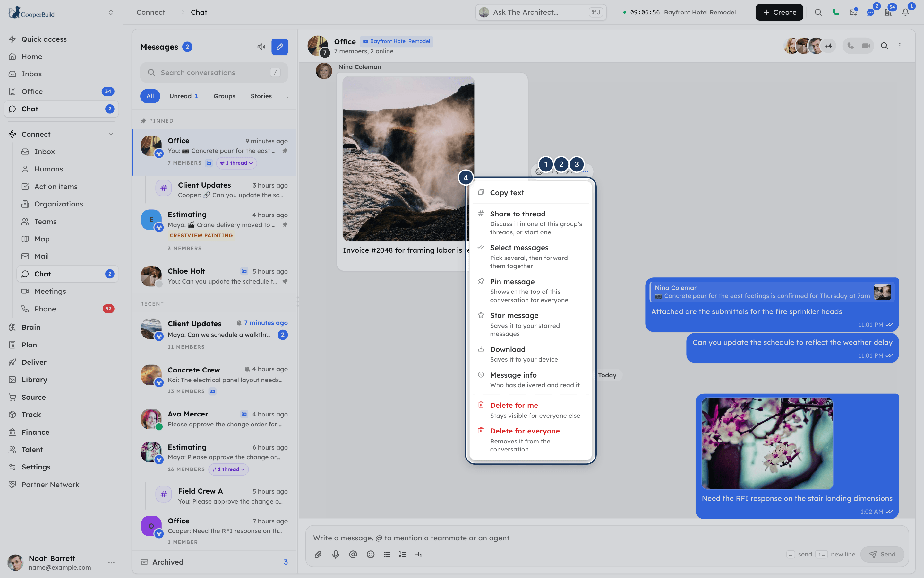Image resolution: width=924 pixels, height=578 pixels.
Task: Open the cherry blossom image thumbnail
Action: coord(767,443)
